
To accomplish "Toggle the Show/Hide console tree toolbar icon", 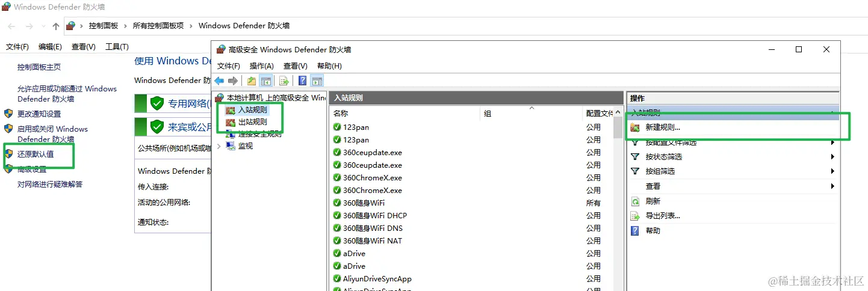I will coord(265,81).
